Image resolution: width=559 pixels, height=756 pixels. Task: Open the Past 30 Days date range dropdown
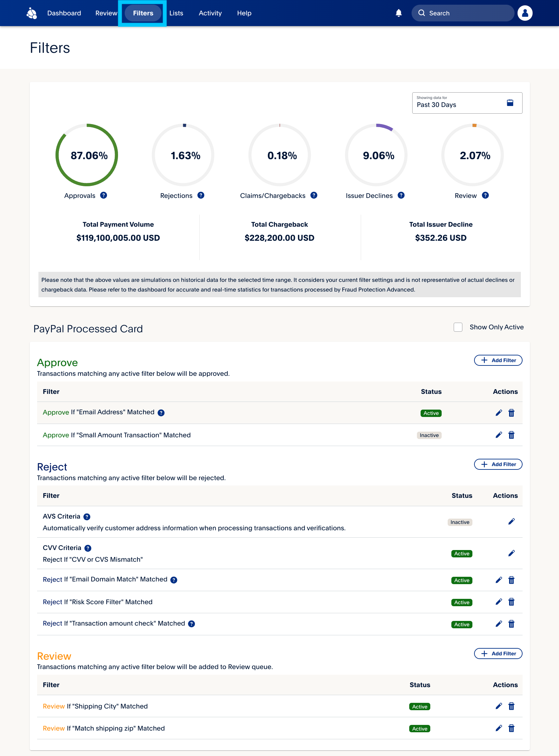tap(467, 103)
